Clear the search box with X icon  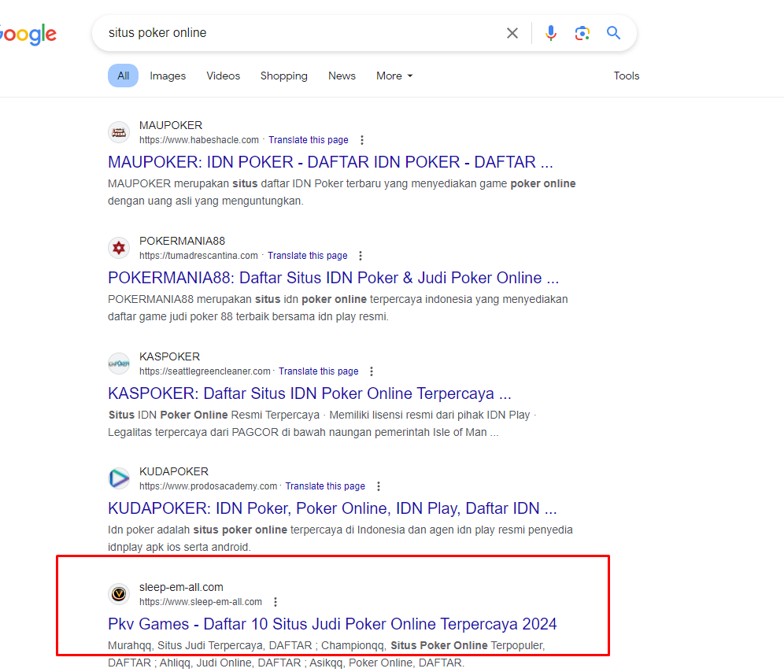pyautogui.click(x=512, y=33)
